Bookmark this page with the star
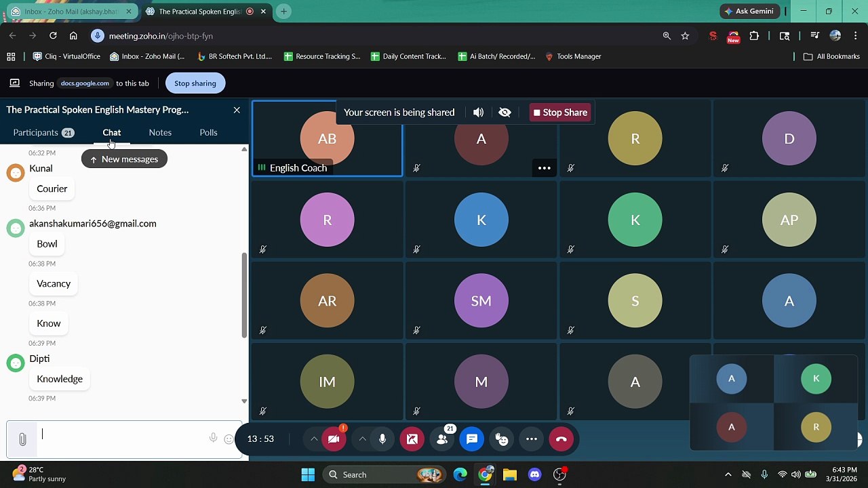868x488 pixels. click(x=685, y=36)
